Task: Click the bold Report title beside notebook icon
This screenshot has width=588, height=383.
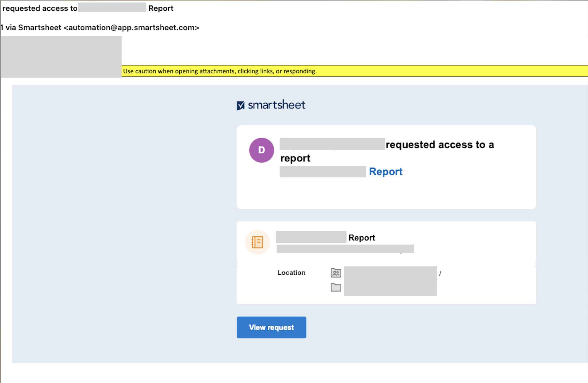Action: click(361, 238)
